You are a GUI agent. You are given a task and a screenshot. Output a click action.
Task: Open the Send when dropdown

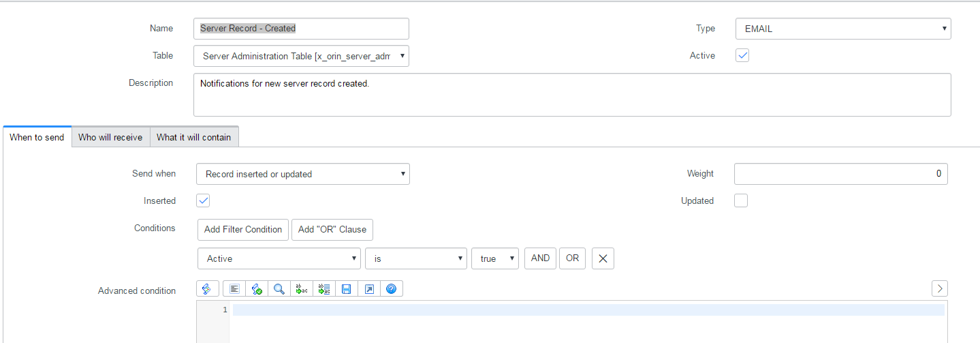(x=303, y=174)
